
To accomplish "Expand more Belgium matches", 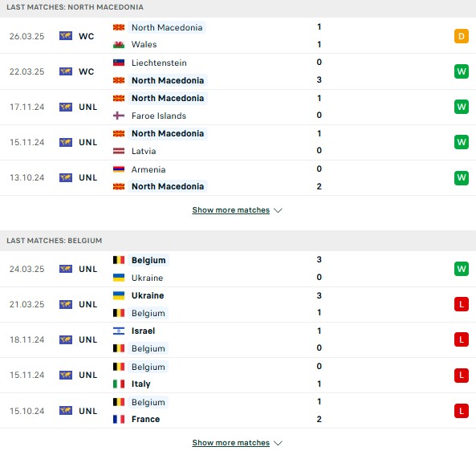I will pos(230,443).
